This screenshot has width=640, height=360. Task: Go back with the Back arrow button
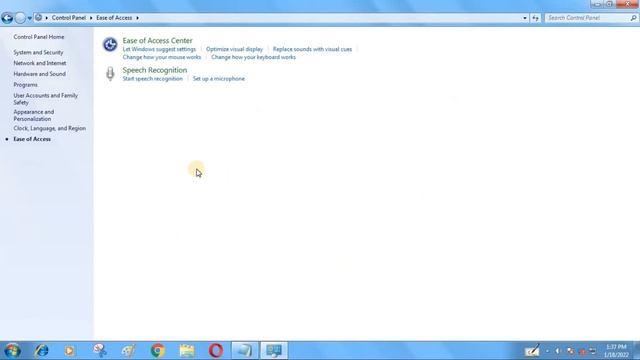click(x=7, y=18)
